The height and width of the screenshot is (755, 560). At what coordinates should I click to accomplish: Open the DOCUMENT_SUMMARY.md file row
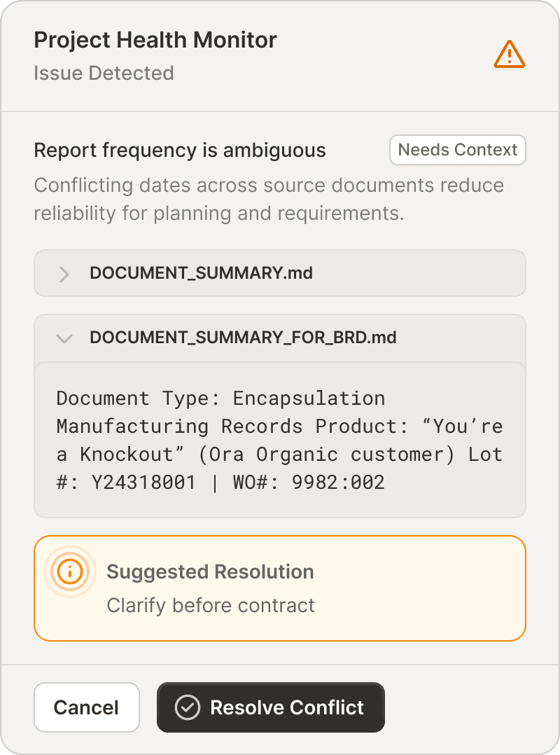(279, 273)
